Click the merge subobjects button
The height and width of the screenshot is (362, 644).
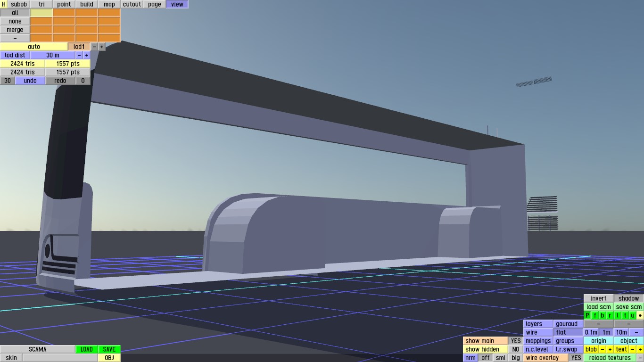point(15,30)
